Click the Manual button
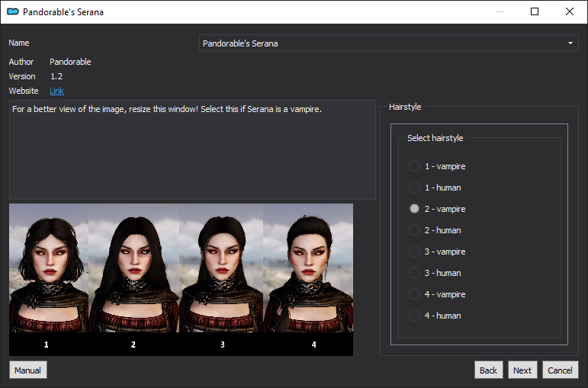Screen dimensions: 588x388 click(x=27, y=370)
